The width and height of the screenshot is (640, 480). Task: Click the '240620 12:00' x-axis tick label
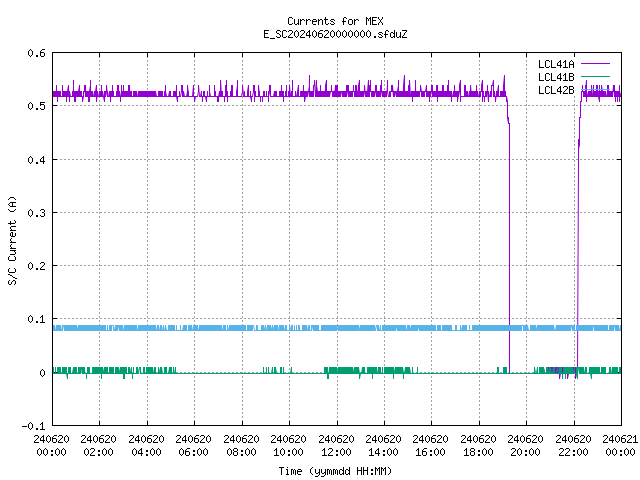point(336,445)
